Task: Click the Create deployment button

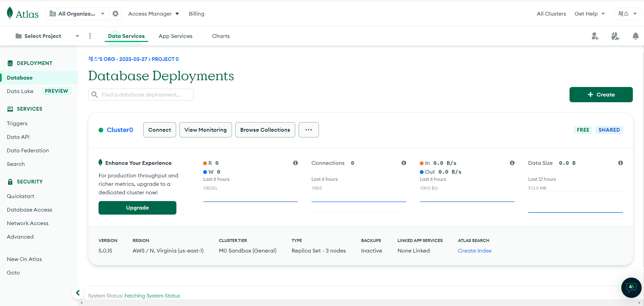Action: (601, 94)
